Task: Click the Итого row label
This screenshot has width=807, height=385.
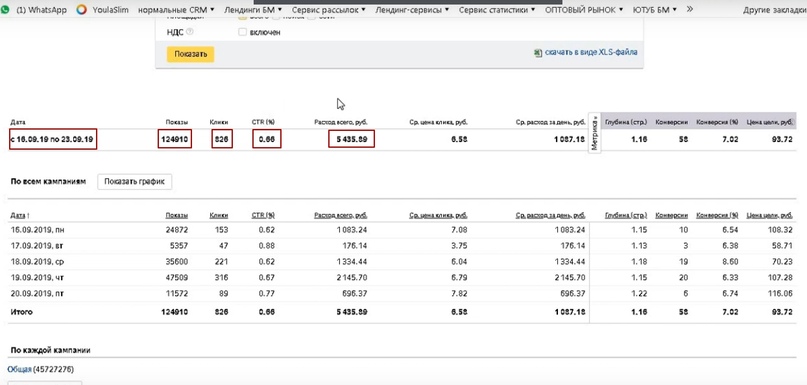Action: coord(21,312)
